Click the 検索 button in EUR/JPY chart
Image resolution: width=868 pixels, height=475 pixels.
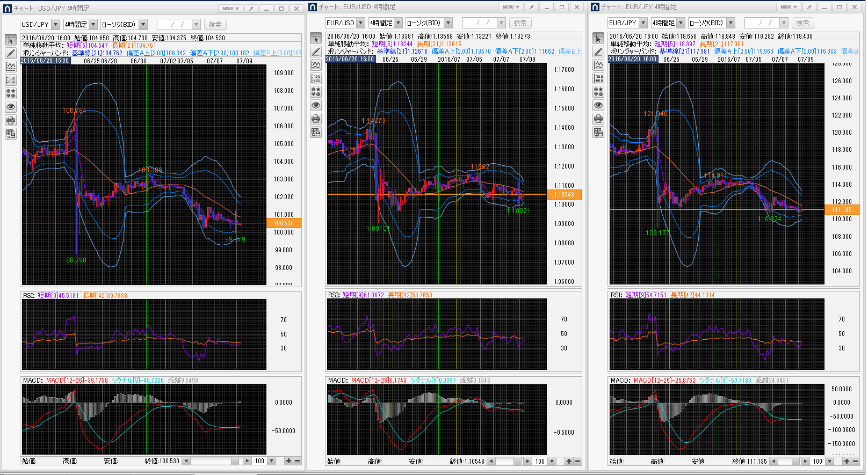tap(802, 23)
